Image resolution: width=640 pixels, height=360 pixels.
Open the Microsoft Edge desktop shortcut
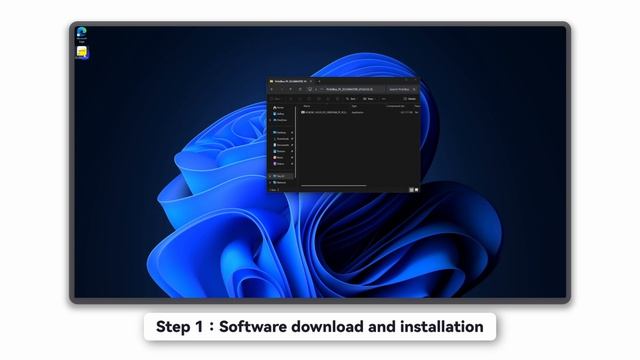coord(82,34)
